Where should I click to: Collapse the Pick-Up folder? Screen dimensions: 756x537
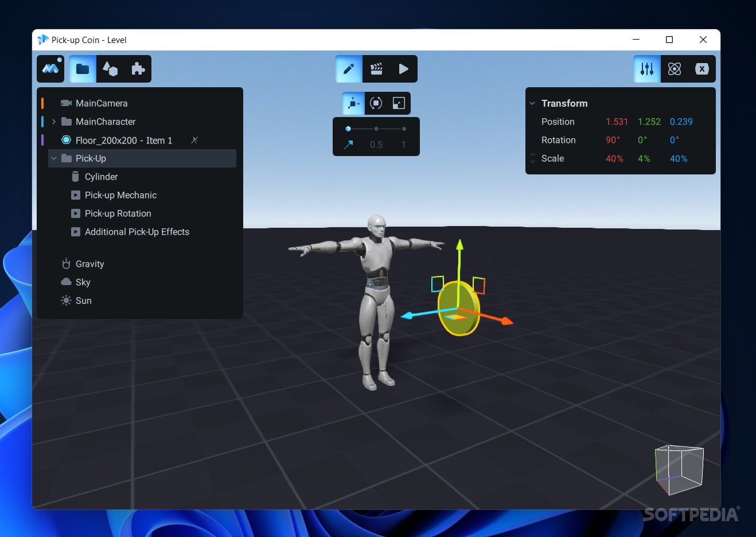(x=53, y=158)
